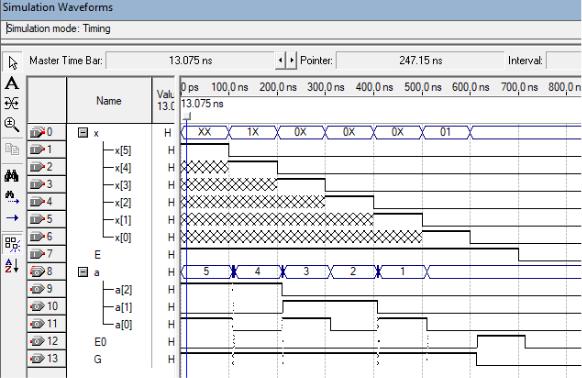Select the arrow Selection tool
Image resolution: width=582 pixels, height=378 pixels.
point(12,63)
